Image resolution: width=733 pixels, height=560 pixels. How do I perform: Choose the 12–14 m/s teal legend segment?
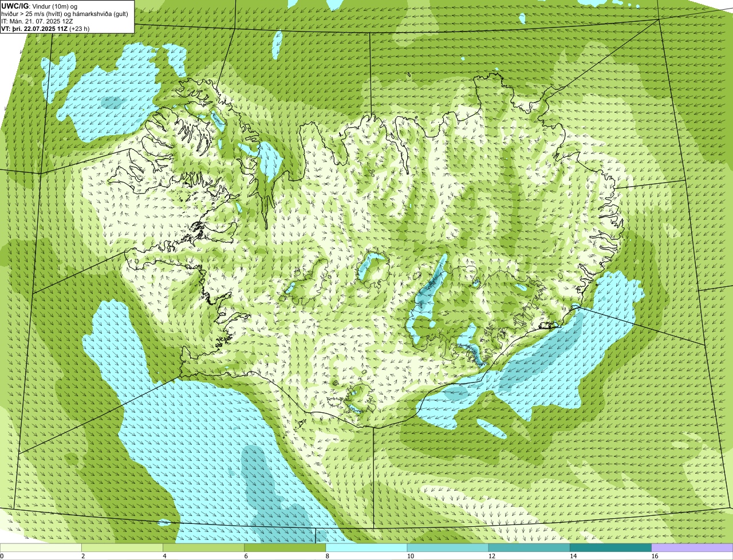click(x=529, y=548)
